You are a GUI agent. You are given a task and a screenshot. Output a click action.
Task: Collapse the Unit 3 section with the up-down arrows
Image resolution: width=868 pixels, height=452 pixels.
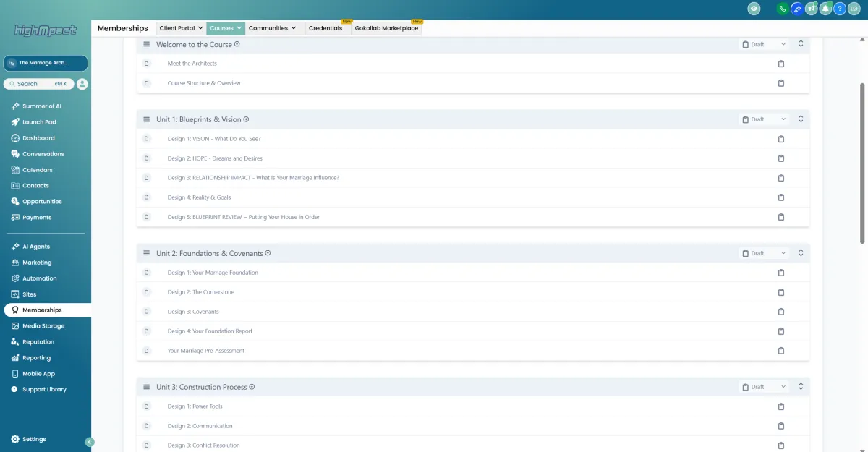pos(801,387)
